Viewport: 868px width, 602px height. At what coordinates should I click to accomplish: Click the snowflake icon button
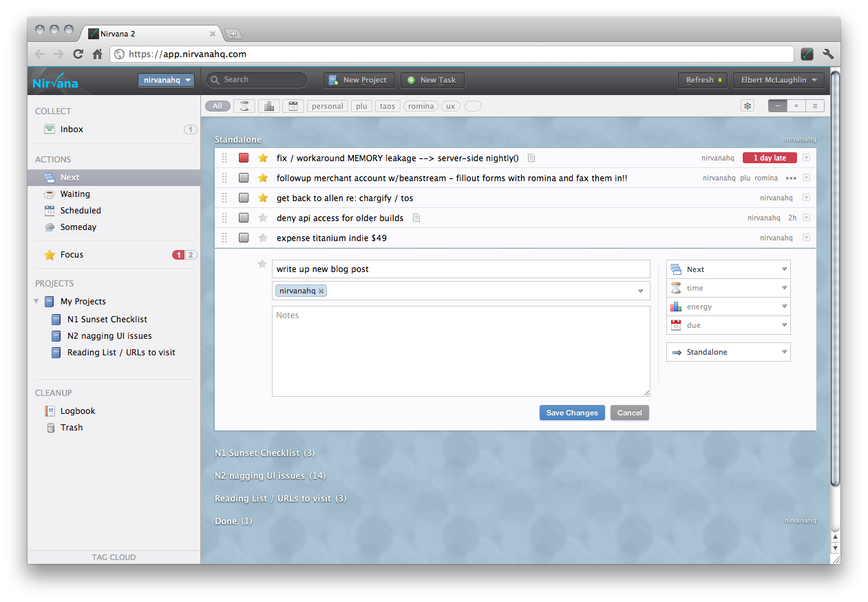tap(748, 106)
